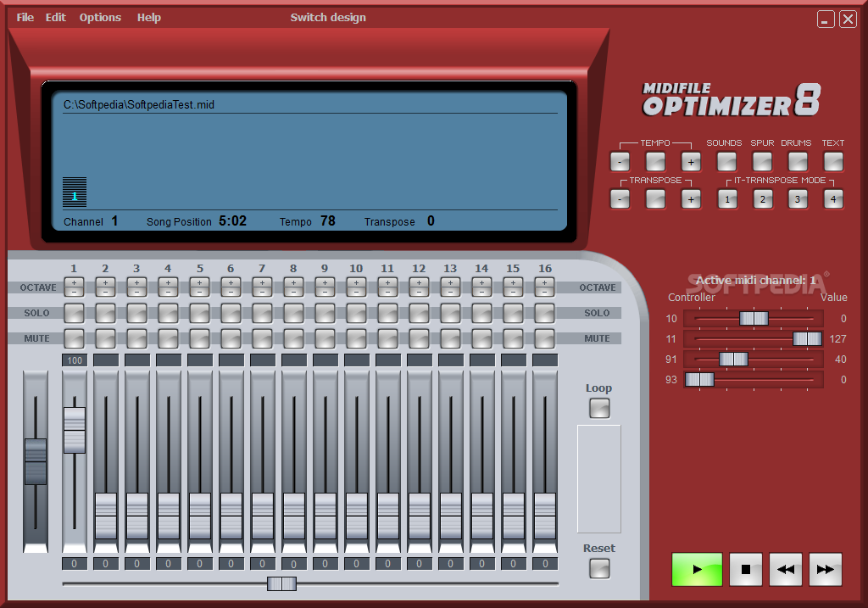Open the Help menu
This screenshot has height=608, width=868.
(x=149, y=18)
